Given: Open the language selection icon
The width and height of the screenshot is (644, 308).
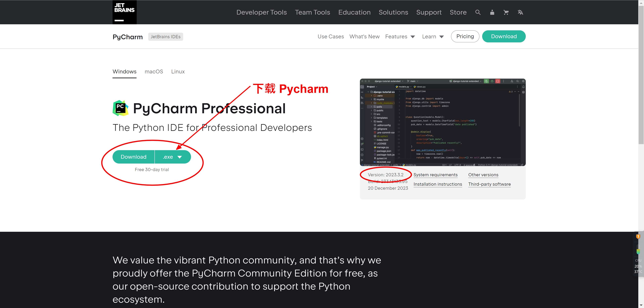Looking at the screenshot, I should point(520,12).
